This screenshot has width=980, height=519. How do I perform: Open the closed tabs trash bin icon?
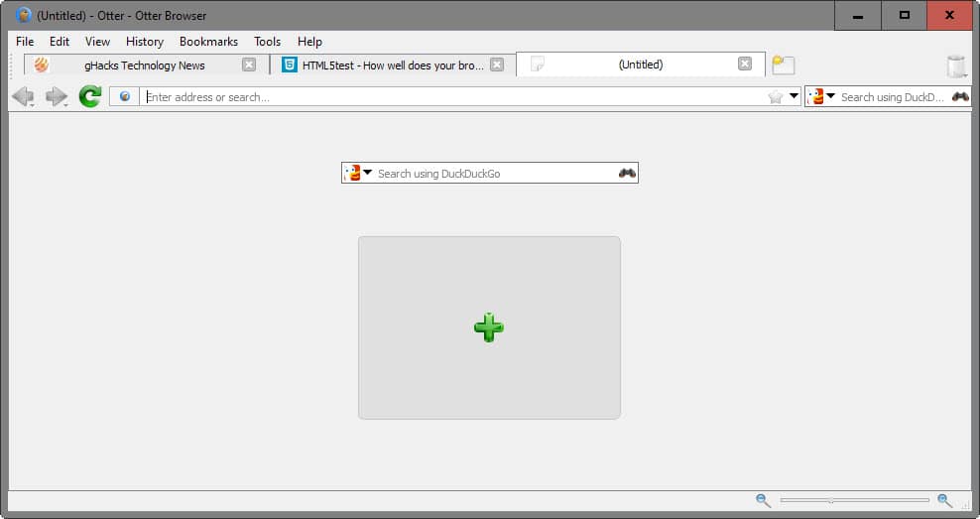(x=956, y=66)
